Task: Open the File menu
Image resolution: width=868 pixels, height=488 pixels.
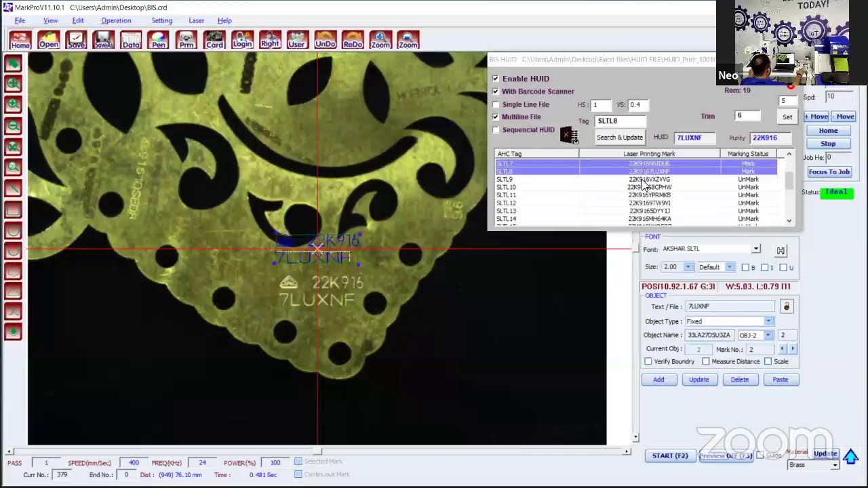Action: click(20, 20)
